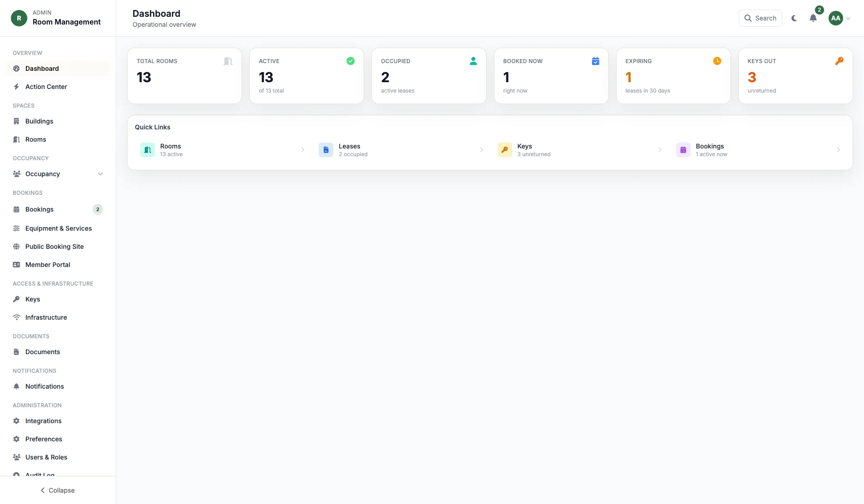Image resolution: width=864 pixels, height=504 pixels.
Task: Click the chevron on Rooms quick link
Action: pyautogui.click(x=303, y=150)
